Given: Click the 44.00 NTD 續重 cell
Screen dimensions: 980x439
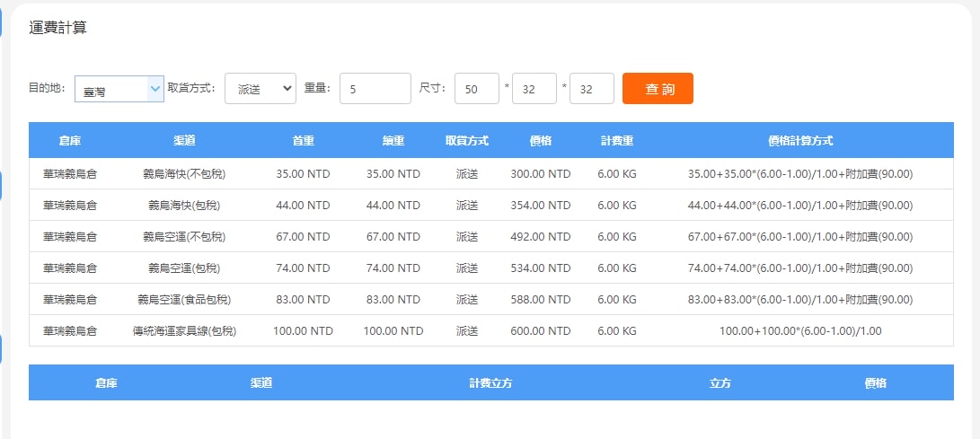Looking at the screenshot, I should [x=393, y=206].
